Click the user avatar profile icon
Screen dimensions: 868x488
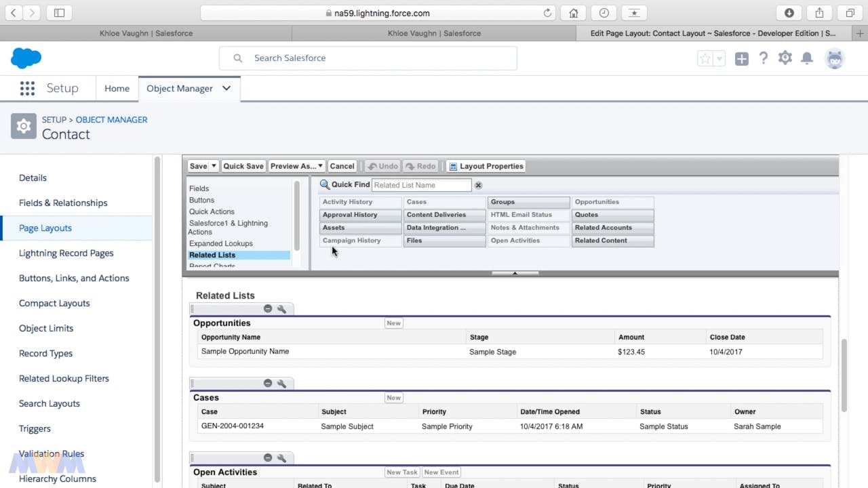tap(835, 59)
